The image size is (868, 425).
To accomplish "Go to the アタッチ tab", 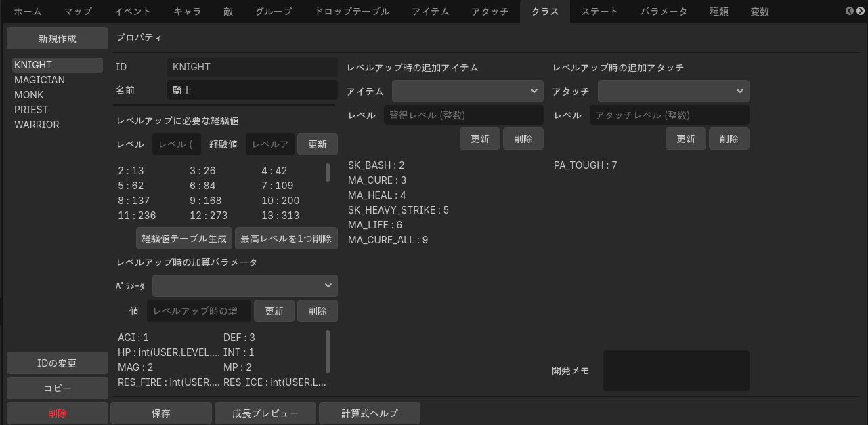I will [x=490, y=12].
